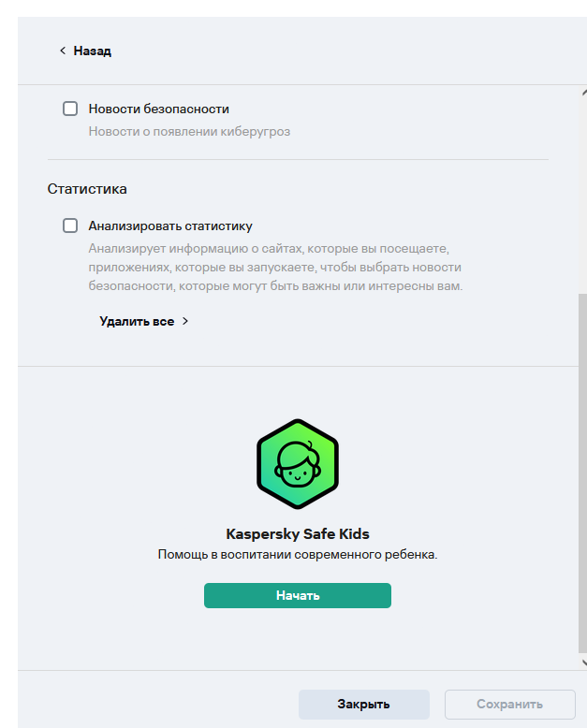Expand the chevron beside "Удалить все"
The height and width of the screenshot is (728, 587).
click(185, 321)
